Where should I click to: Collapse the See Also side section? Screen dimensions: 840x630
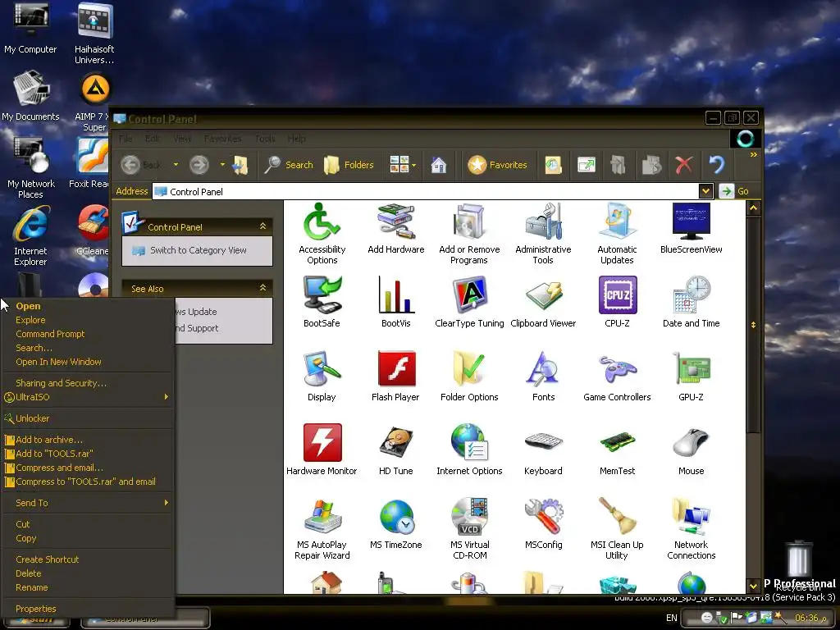tap(263, 288)
